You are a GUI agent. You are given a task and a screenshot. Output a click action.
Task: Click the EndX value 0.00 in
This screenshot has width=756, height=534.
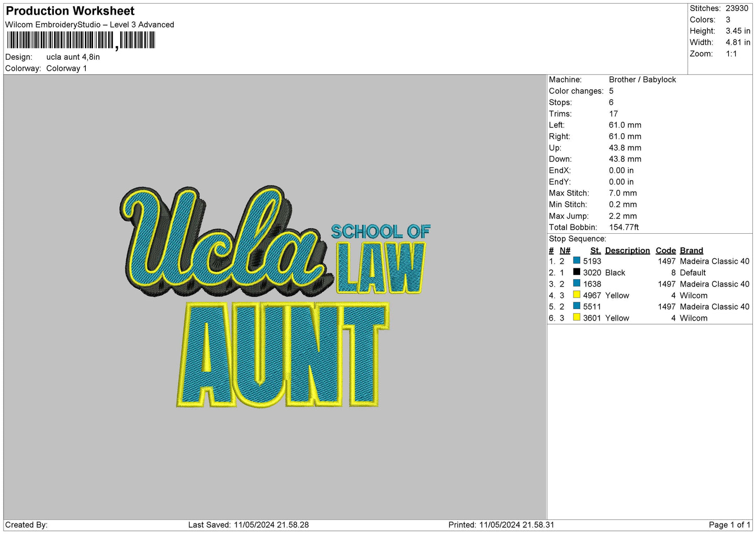coord(621,171)
